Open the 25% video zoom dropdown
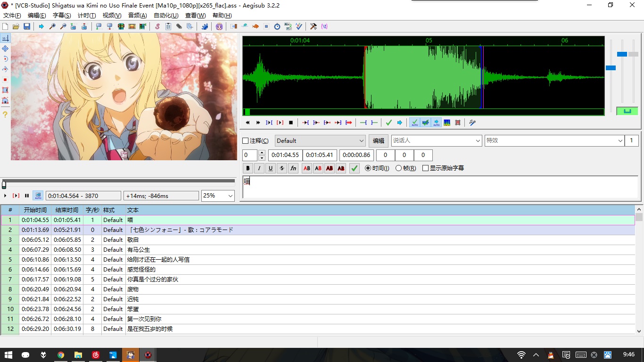The height and width of the screenshot is (362, 644). pos(218,196)
